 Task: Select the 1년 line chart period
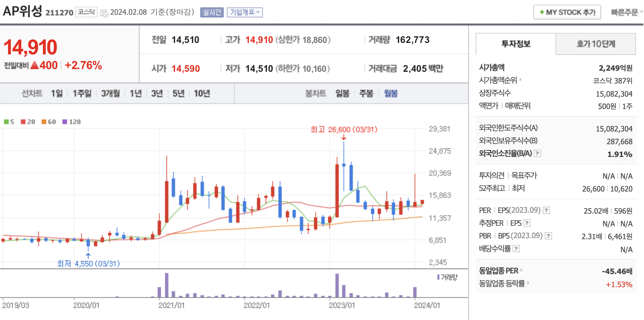pos(136,93)
